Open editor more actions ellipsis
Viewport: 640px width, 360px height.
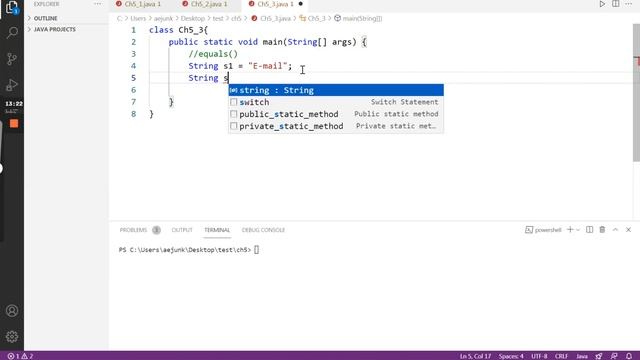629,4
